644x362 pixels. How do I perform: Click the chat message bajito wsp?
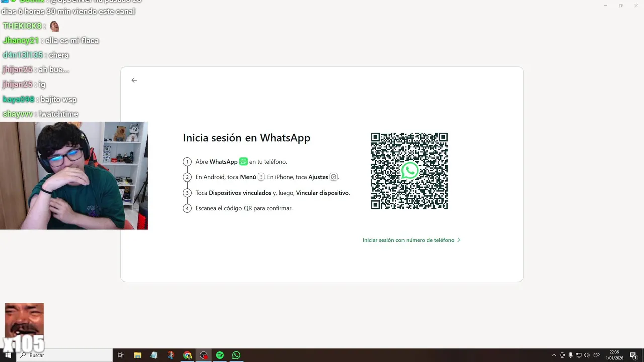pyautogui.click(x=59, y=100)
